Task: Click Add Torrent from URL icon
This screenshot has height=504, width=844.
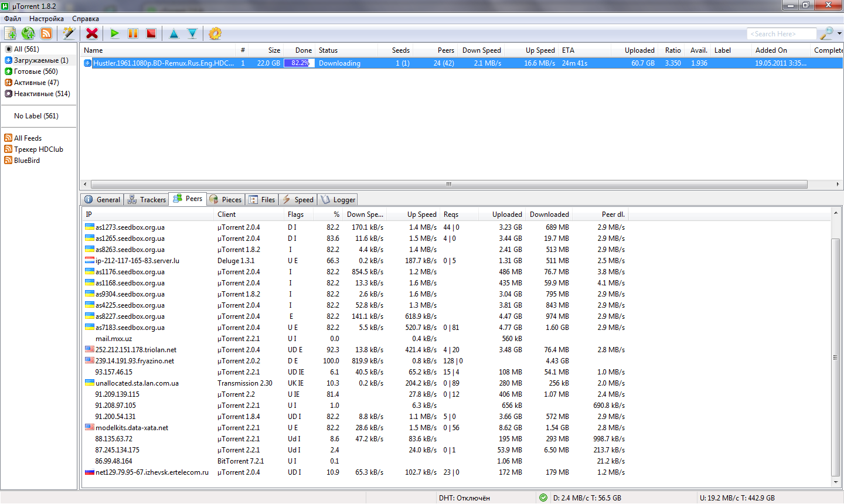Action: click(x=28, y=33)
